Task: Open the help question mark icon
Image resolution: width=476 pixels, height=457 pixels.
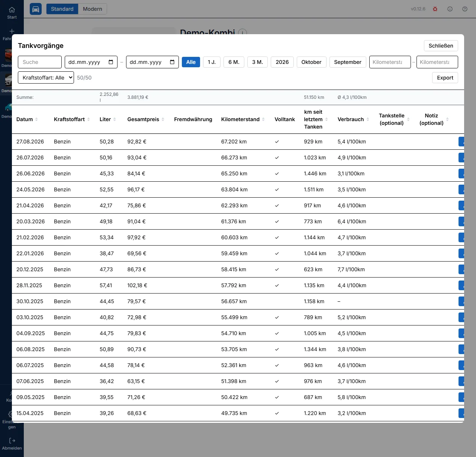Action: click(x=465, y=9)
